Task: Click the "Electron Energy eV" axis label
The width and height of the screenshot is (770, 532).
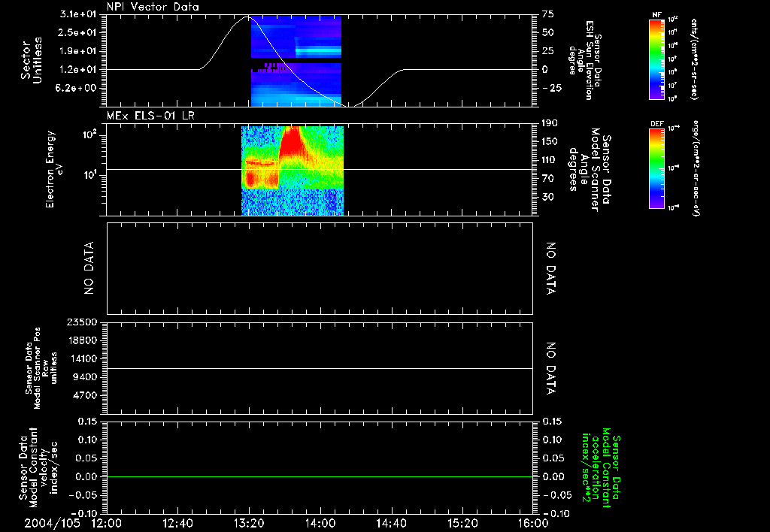Action: tap(54, 169)
